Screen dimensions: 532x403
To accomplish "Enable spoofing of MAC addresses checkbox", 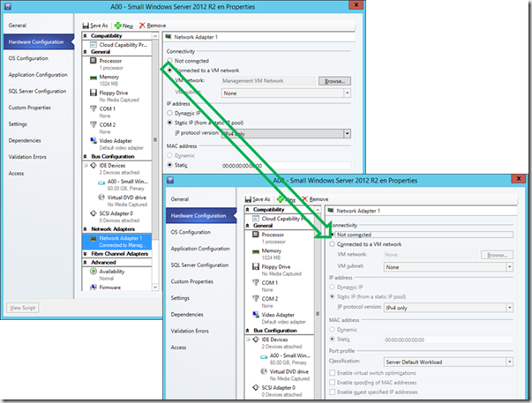I will click(x=332, y=383).
